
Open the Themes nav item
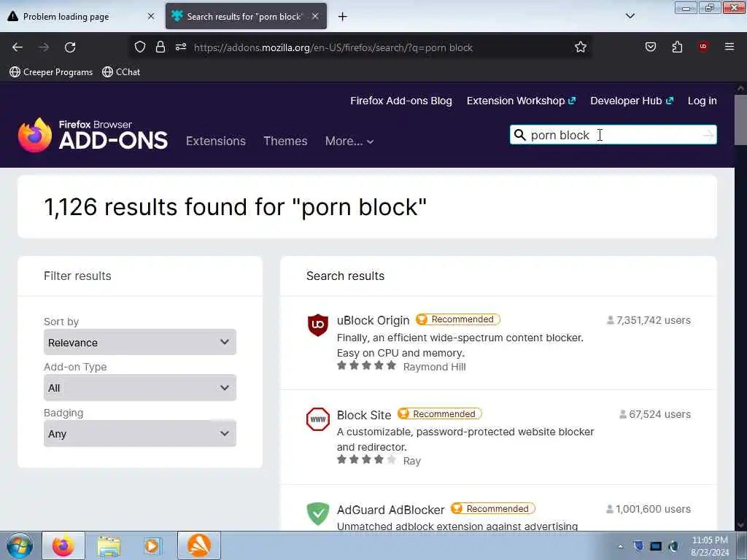click(285, 141)
